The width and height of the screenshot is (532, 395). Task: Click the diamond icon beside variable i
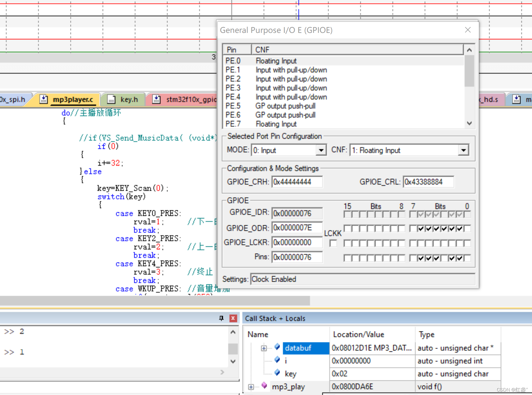tap(277, 360)
